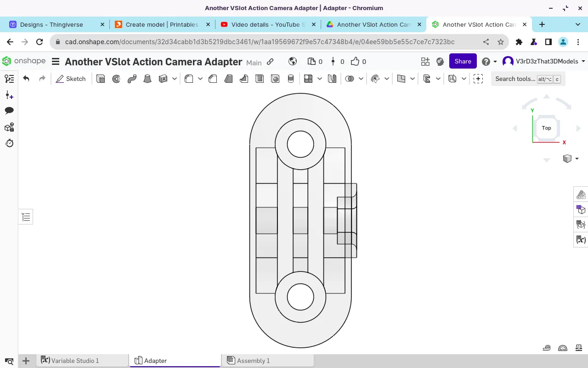Collapse the feature list flyout
The image size is (588, 368).
pyautogui.click(x=25, y=216)
